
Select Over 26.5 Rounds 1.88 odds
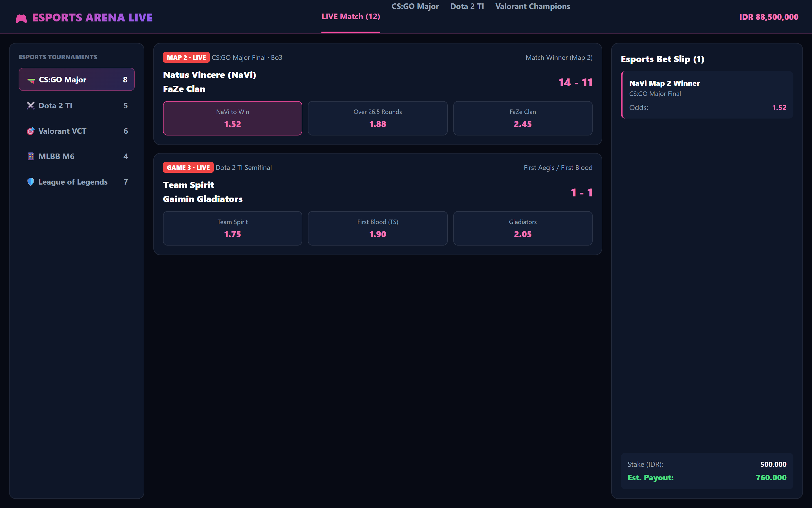click(378, 118)
